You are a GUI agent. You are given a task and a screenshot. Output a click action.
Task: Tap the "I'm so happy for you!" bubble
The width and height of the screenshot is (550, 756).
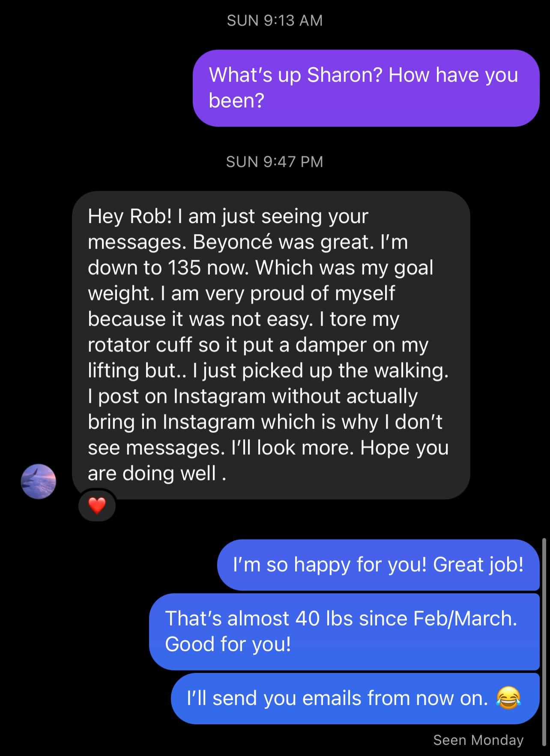click(378, 565)
